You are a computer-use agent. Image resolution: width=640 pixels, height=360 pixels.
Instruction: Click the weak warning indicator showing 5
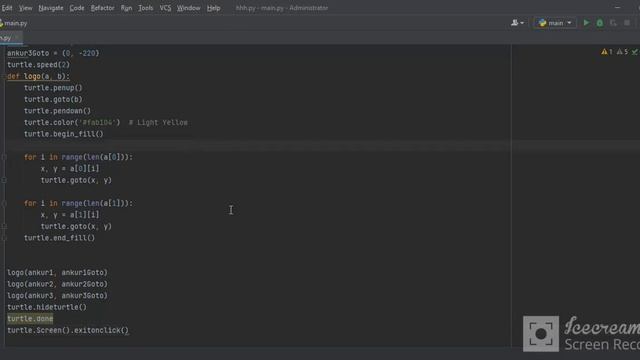click(622, 52)
